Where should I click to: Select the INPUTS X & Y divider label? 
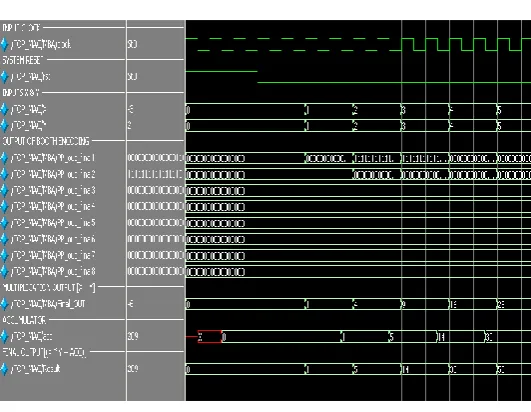coord(21,93)
